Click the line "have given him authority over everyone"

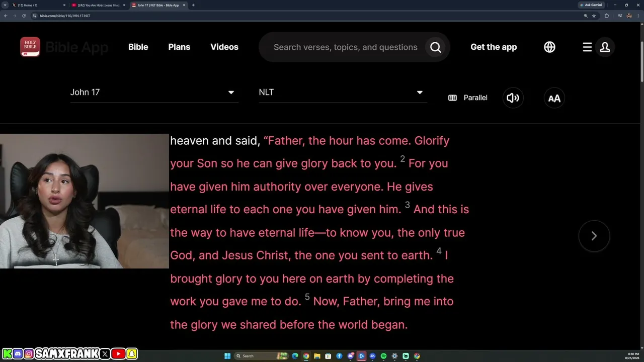[x=301, y=187]
